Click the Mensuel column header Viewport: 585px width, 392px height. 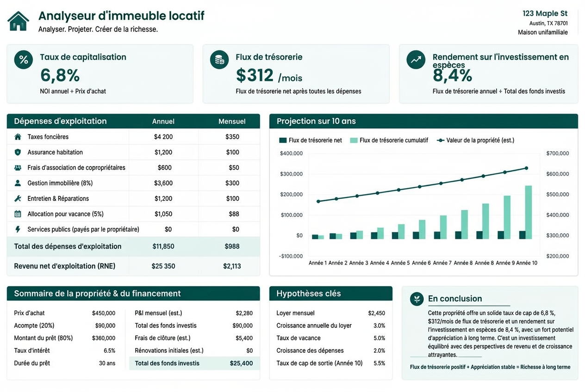click(x=232, y=121)
